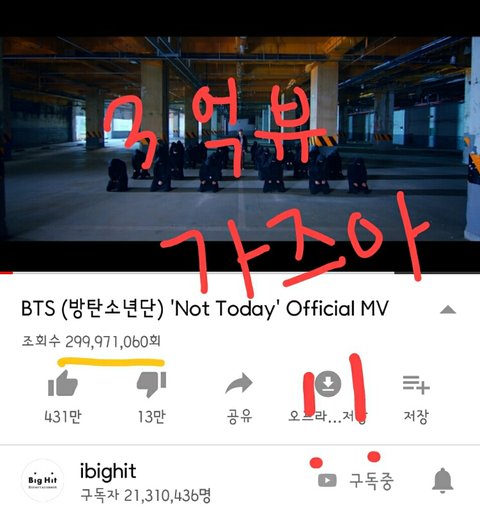This screenshot has height=515, width=480.
Task: Click the offline download icon
Action: click(x=328, y=384)
